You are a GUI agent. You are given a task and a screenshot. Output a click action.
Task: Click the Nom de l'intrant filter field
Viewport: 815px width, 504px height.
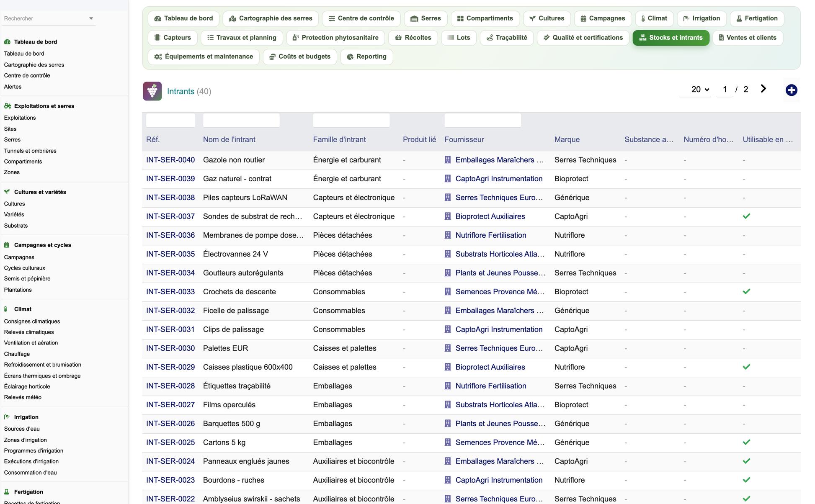[x=241, y=120]
